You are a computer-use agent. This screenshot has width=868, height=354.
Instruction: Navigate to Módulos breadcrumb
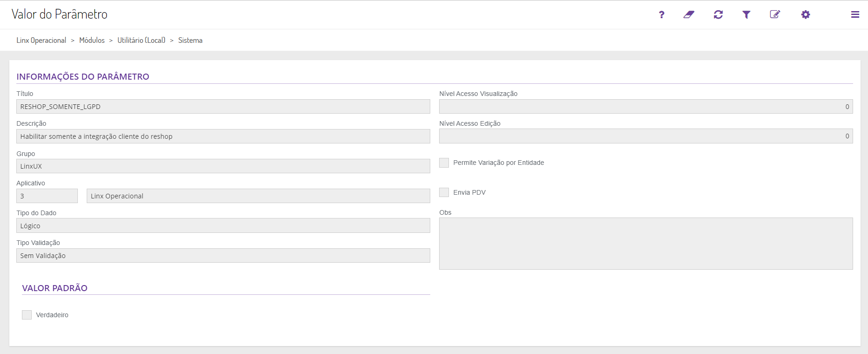[x=92, y=41]
